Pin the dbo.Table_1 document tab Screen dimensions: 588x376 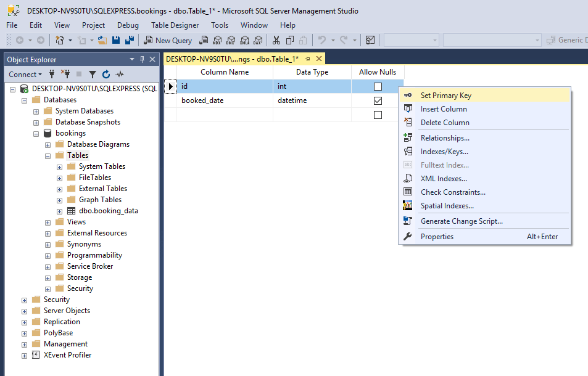[x=307, y=59]
